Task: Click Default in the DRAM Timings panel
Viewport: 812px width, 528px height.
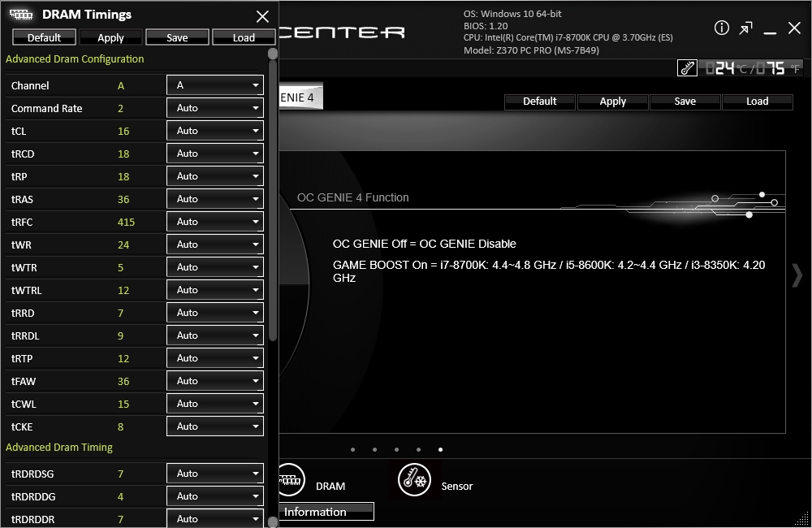Action: point(44,37)
